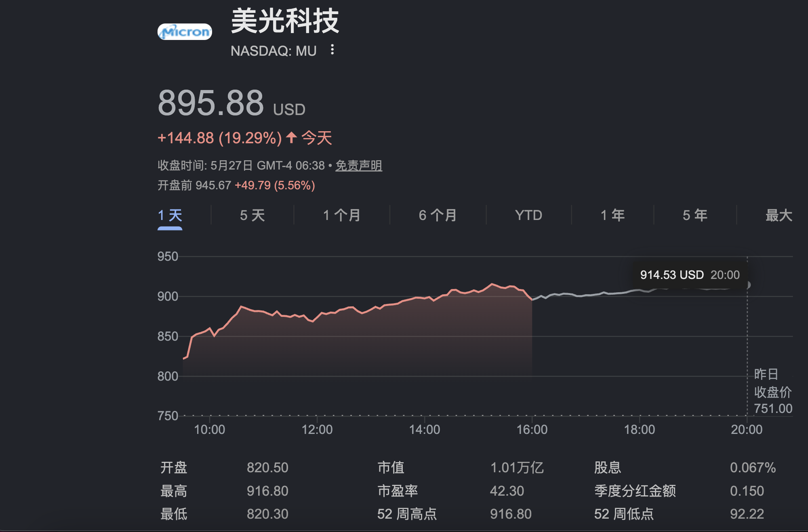
Task: Click the chart cursor point at 20:00
Action: [x=747, y=285]
